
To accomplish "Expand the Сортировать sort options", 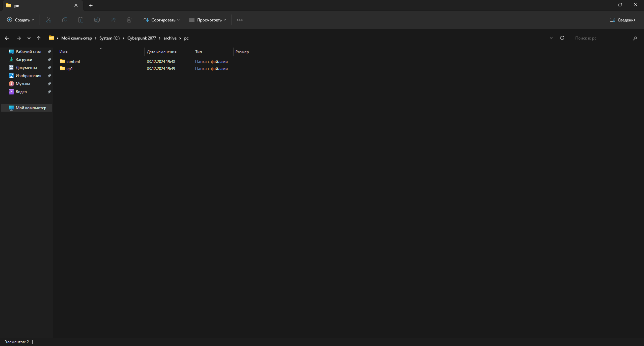I will (x=162, y=20).
